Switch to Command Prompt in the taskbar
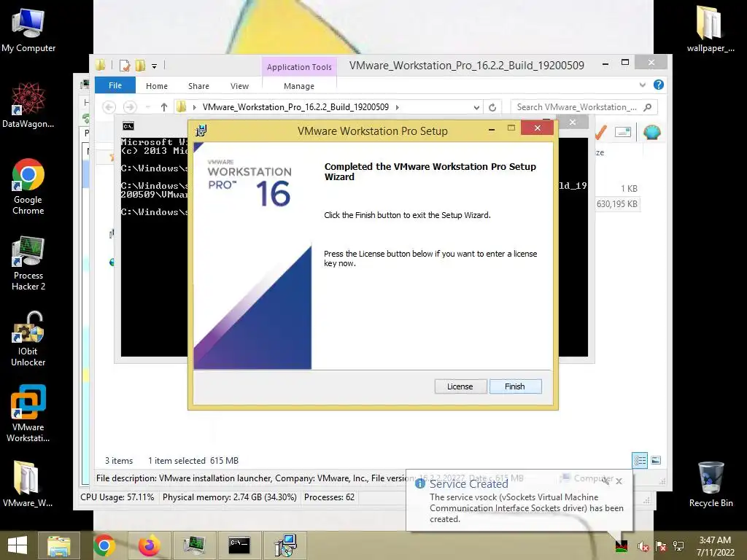The image size is (747, 560). (239, 545)
